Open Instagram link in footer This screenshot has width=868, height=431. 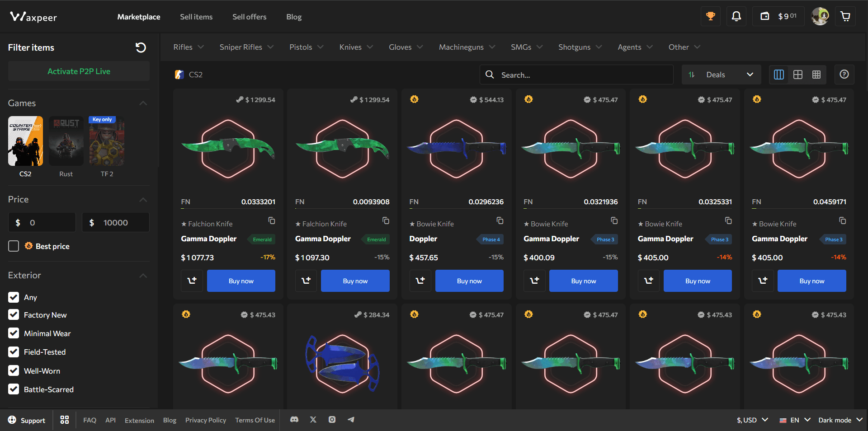pos(332,420)
